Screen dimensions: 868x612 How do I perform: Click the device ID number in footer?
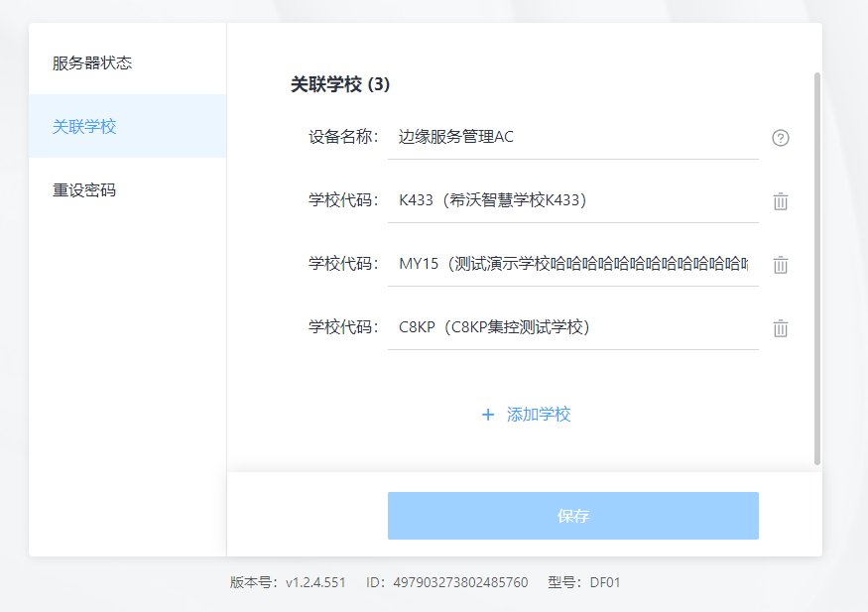460,582
